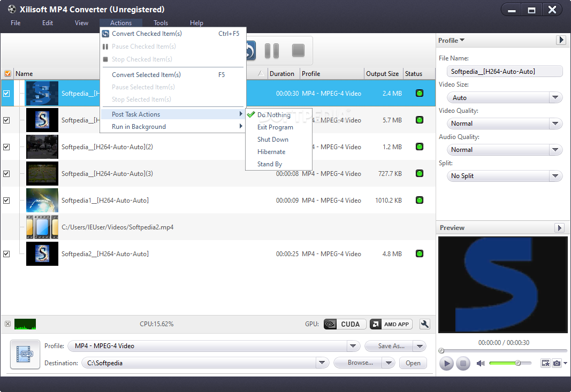Click the Xilisoft film reel app icon

click(x=12, y=9)
